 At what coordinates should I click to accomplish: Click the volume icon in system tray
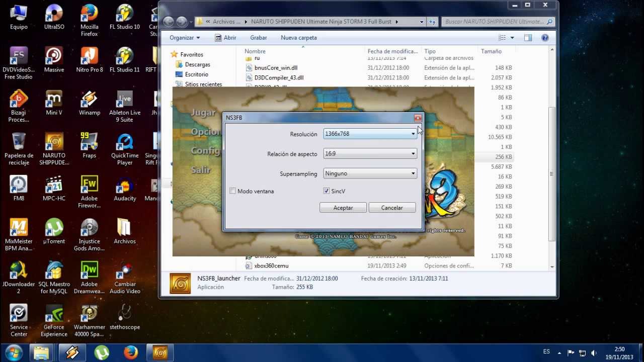[594, 352]
